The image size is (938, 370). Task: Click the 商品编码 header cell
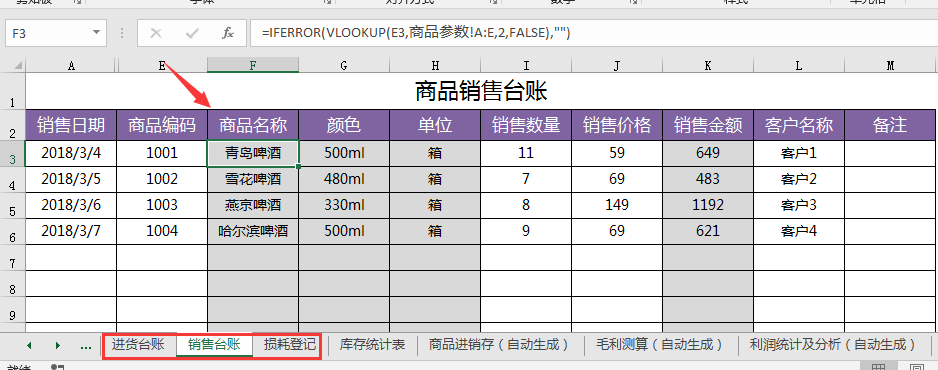[162, 125]
